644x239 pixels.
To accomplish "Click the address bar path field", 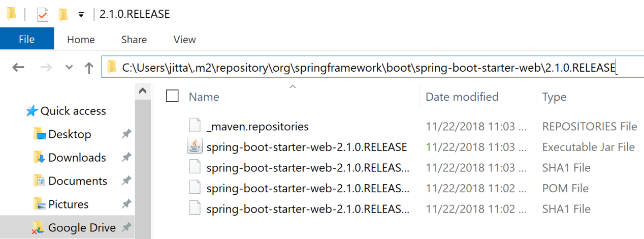I will point(372,67).
